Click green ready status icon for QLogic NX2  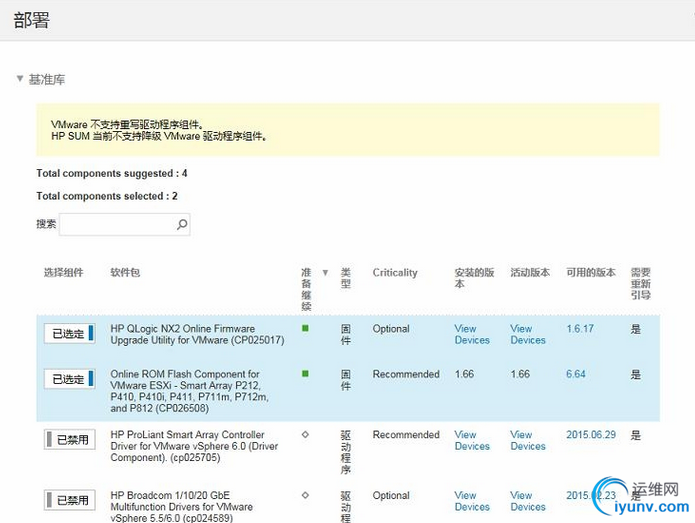pyautogui.click(x=305, y=328)
